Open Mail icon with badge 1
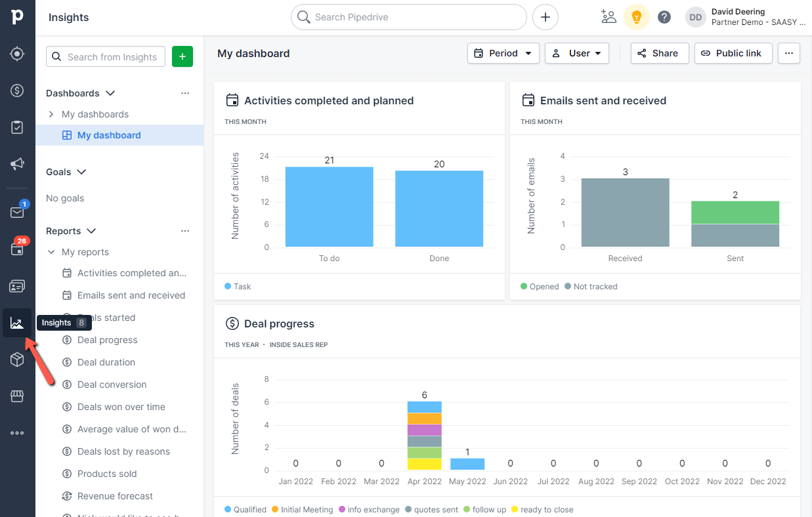Screen dimensions: 812x517 [17, 212]
